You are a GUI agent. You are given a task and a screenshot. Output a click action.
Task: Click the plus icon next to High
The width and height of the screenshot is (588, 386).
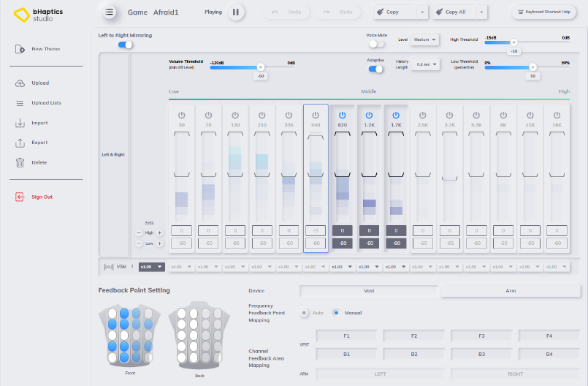tap(159, 232)
